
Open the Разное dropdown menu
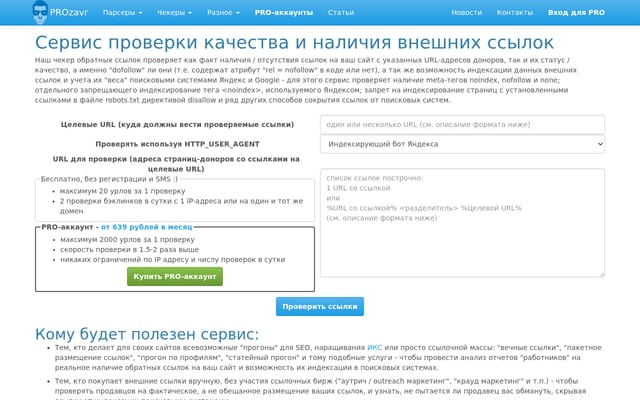(223, 13)
